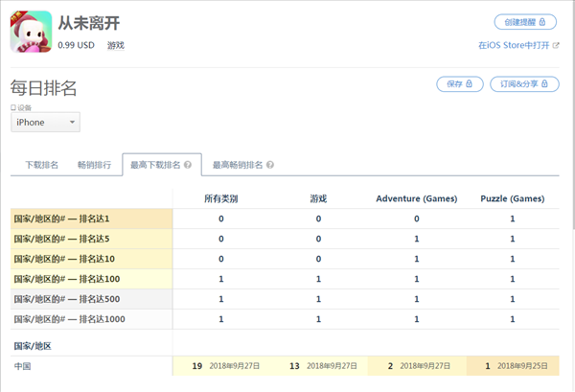Click the 游戏 category link under app title
The height and width of the screenshot is (392, 575).
[x=116, y=45]
